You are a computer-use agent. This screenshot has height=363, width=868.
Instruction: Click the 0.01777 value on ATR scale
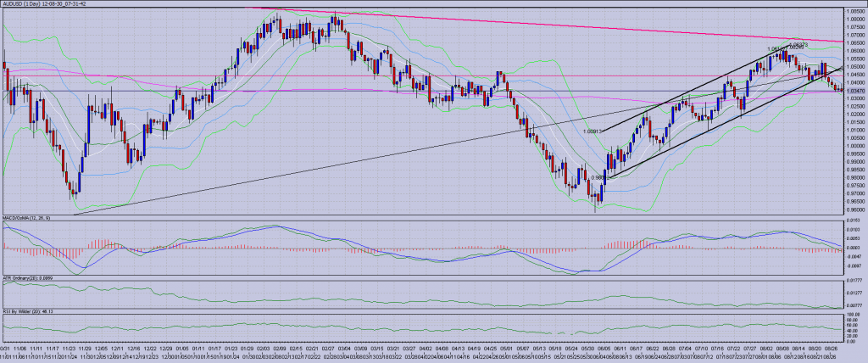(x=853, y=280)
